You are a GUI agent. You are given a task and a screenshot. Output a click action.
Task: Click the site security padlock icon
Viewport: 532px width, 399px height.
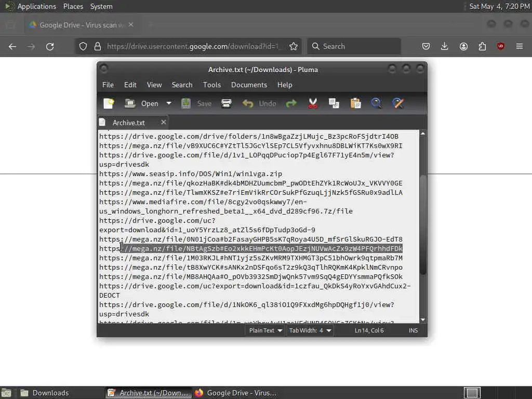[x=97, y=46]
